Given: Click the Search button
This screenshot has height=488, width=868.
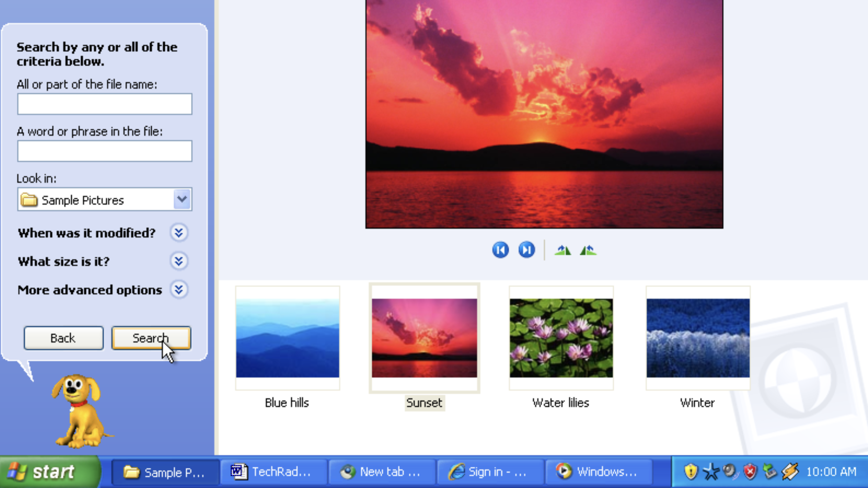Looking at the screenshot, I should [x=150, y=338].
